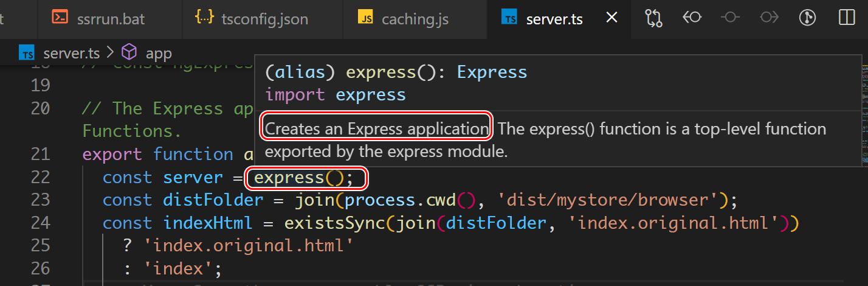Viewport: 868px width, 286px height.
Task: Click the app cube symbol icon
Action: [129, 52]
